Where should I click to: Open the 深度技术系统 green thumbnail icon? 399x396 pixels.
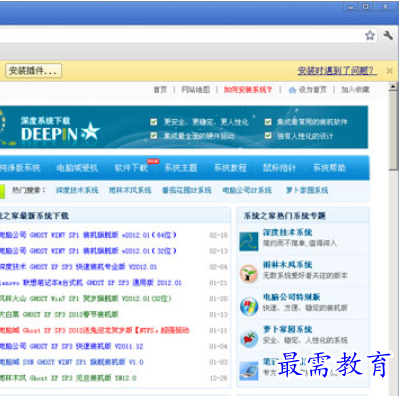249,241
